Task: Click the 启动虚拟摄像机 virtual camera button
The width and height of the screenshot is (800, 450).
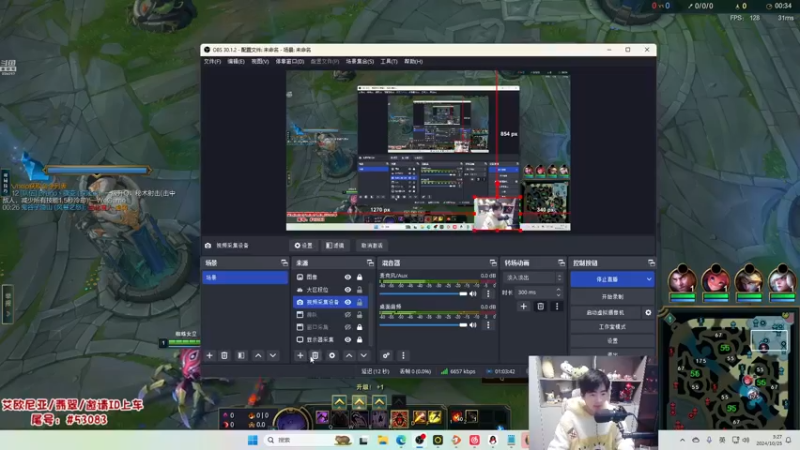Action: 606,312
